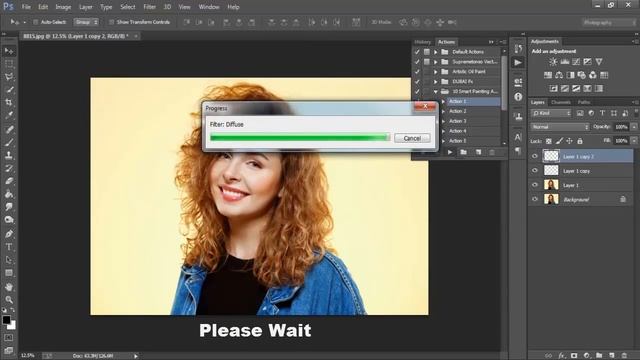The image size is (640, 360).
Task: Switch to the Paths tab
Action: pyautogui.click(x=584, y=102)
